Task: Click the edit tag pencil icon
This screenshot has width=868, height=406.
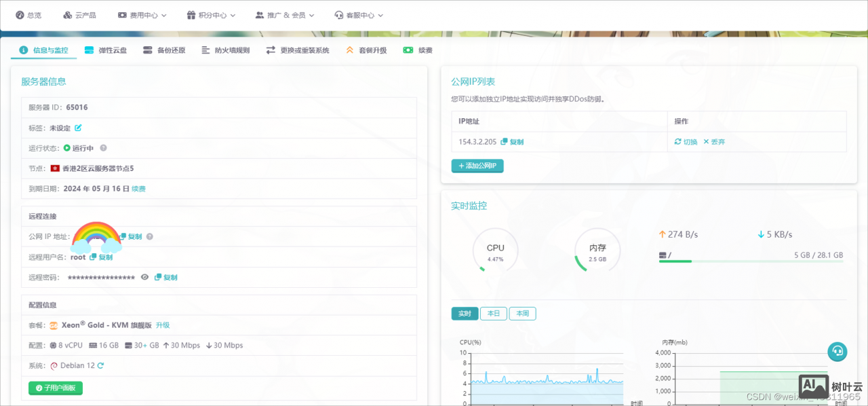Action: tap(78, 128)
